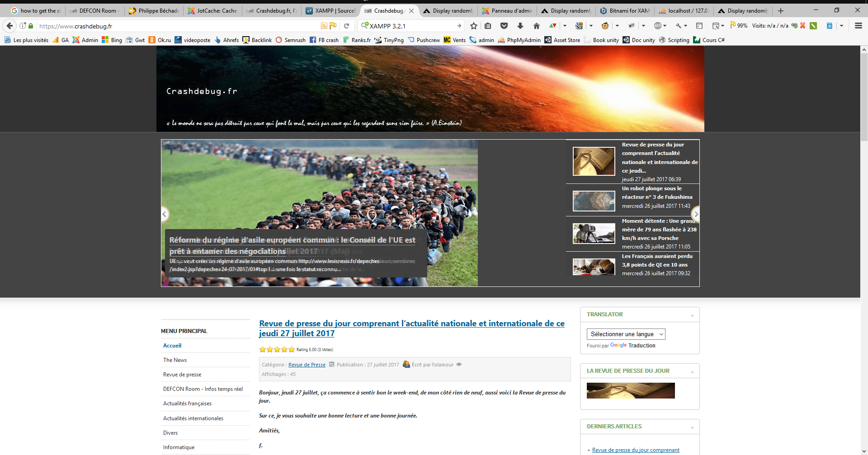
Task: Click the bookmark star icon in toolbar
Action: [x=473, y=26]
